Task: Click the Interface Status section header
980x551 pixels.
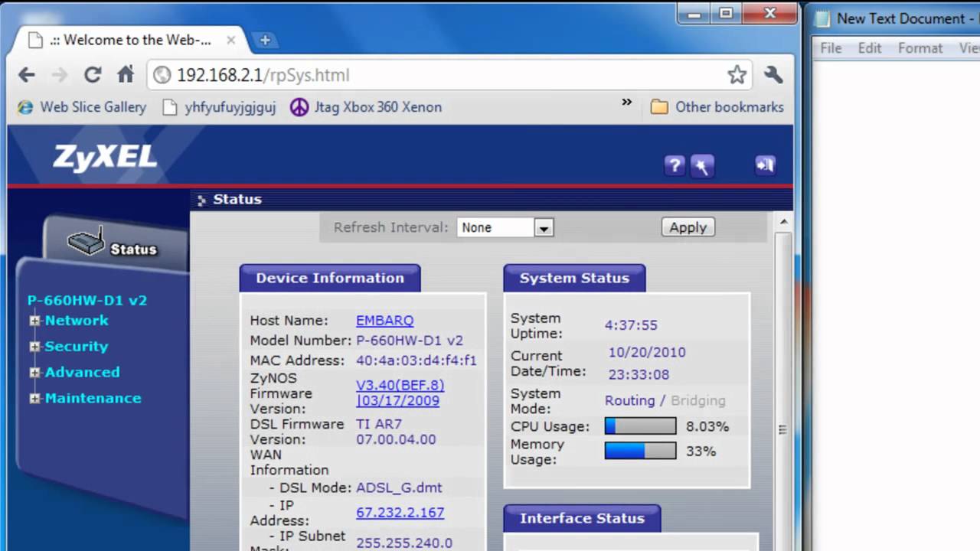Action: tap(582, 518)
